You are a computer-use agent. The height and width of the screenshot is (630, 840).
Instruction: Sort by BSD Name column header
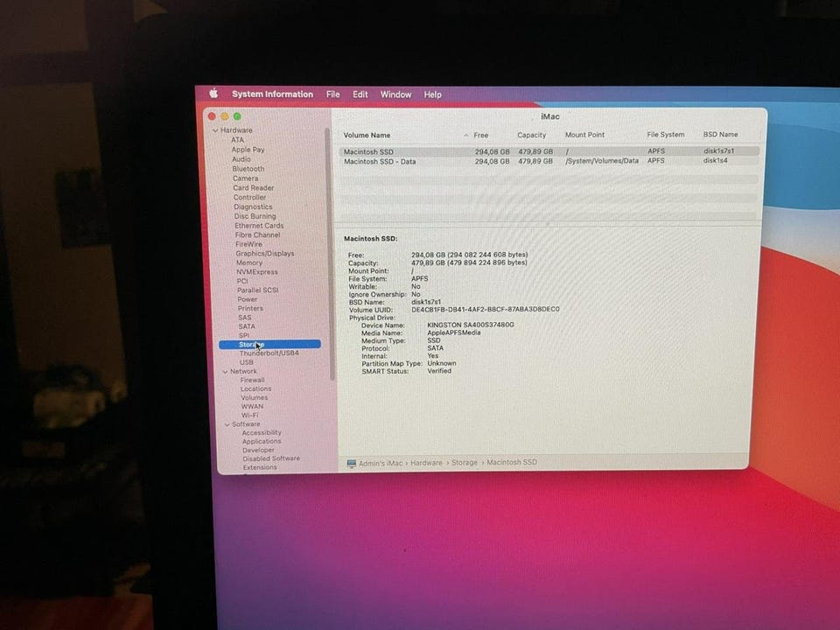(720, 135)
